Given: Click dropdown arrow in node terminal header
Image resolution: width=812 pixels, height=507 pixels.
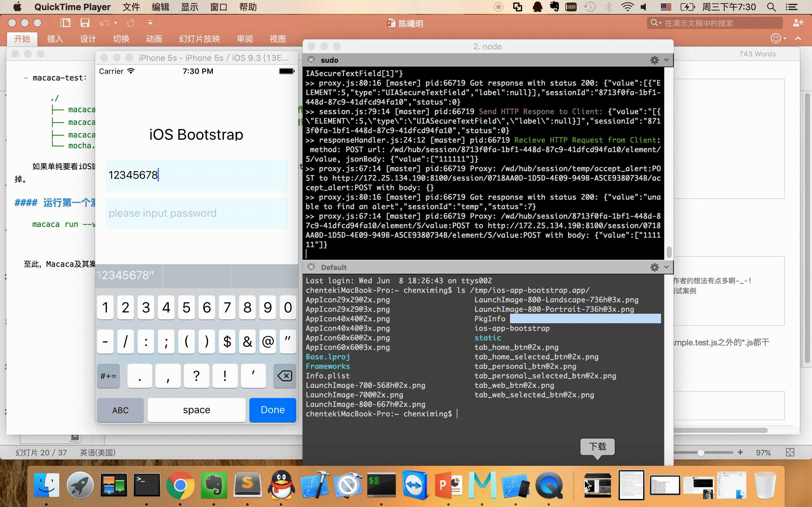Looking at the screenshot, I should coord(666,60).
